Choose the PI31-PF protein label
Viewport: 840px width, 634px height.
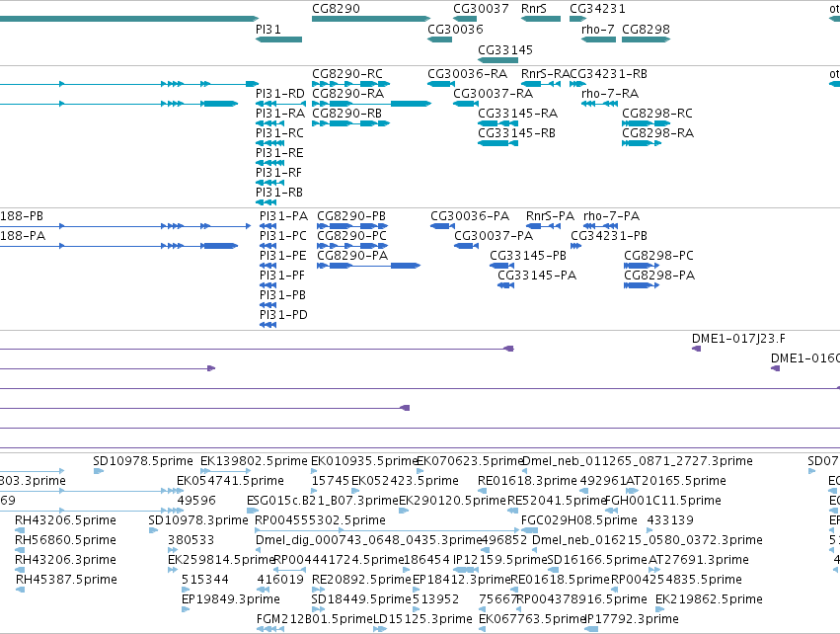point(281,276)
